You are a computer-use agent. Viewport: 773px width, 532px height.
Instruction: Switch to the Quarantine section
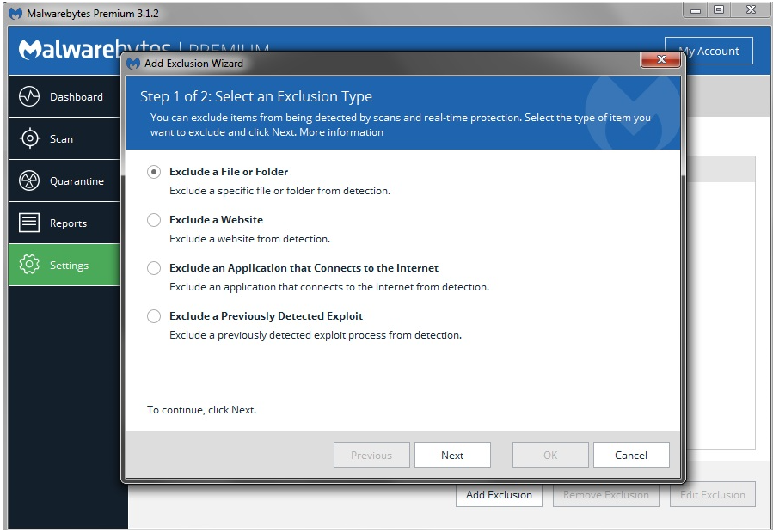[x=77, y=181]
